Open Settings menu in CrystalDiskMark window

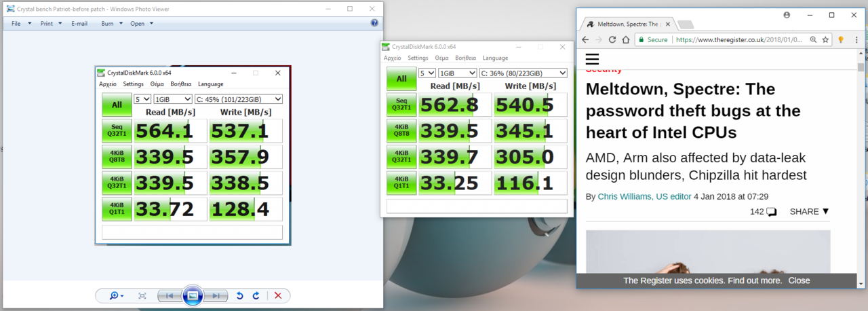coord(418,58)
